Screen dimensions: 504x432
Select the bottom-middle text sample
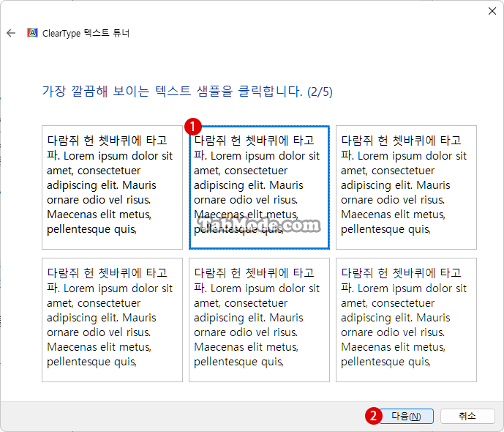coord(259,320)
